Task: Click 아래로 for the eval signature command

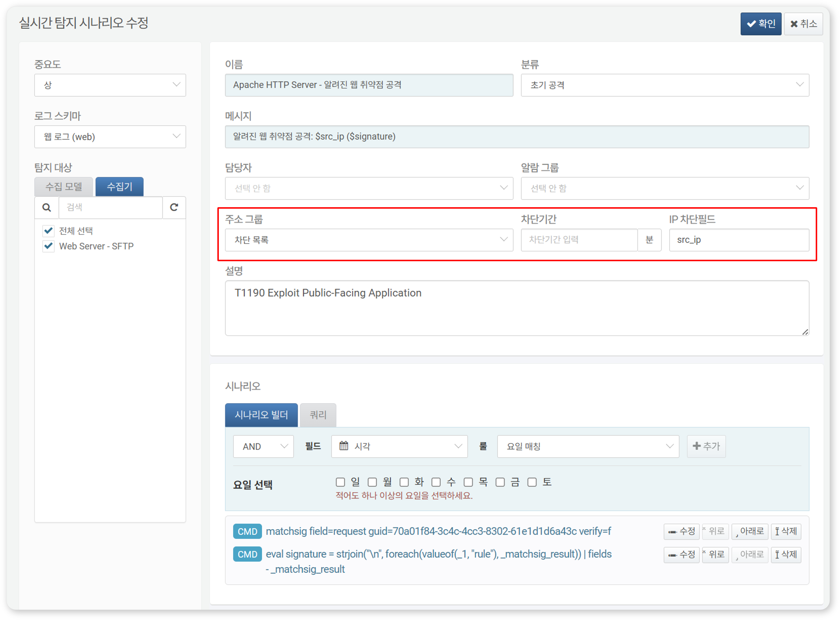Action: (x=750, y=555)
